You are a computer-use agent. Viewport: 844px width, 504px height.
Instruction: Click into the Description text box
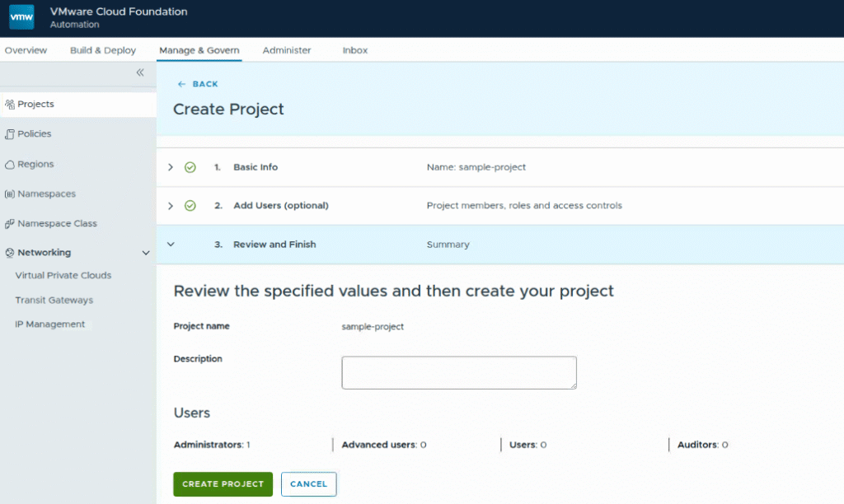[459, 372]
